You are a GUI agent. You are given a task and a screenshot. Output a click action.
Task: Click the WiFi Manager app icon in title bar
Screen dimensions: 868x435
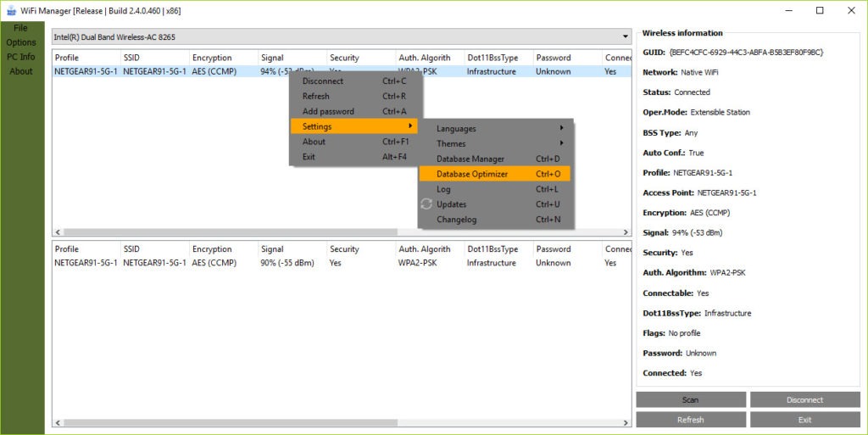(x=11, y=10)
